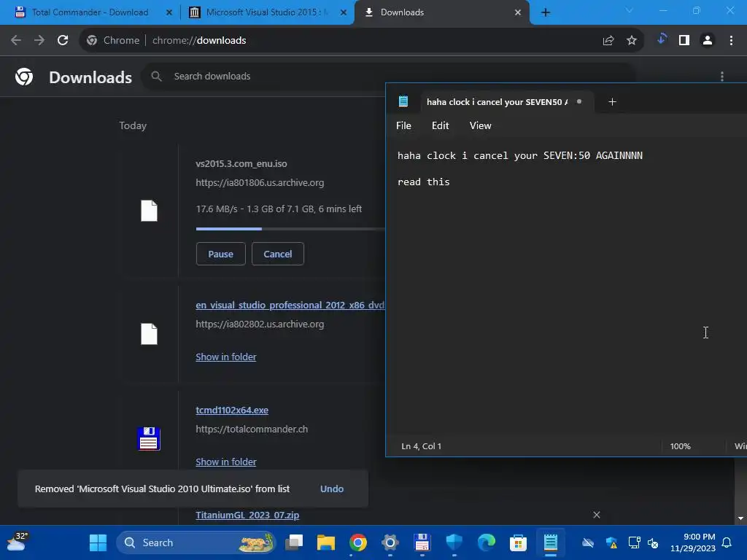Add a new Notepad tab
This screenshot has height=560, width=747.
coord(613,102)
